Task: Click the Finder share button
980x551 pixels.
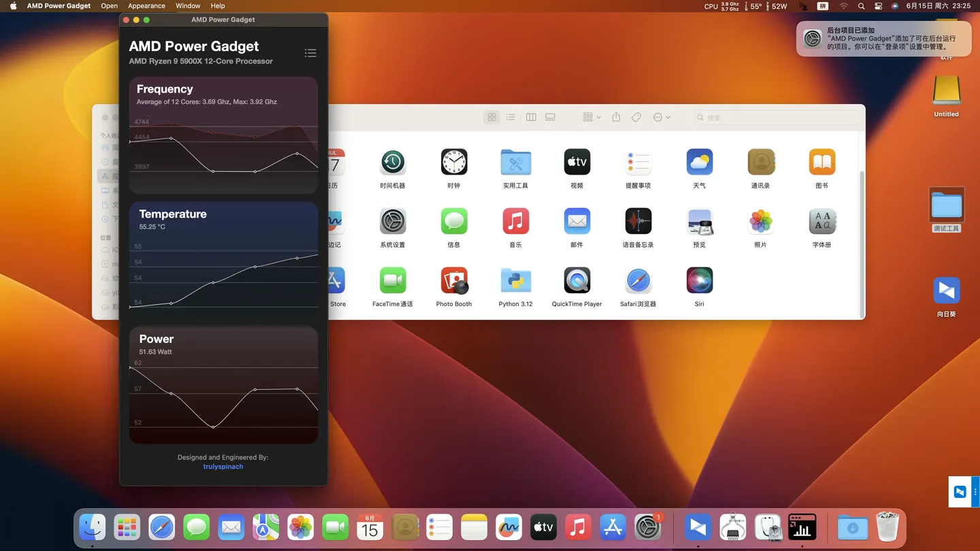Action: tap(616, 117)
